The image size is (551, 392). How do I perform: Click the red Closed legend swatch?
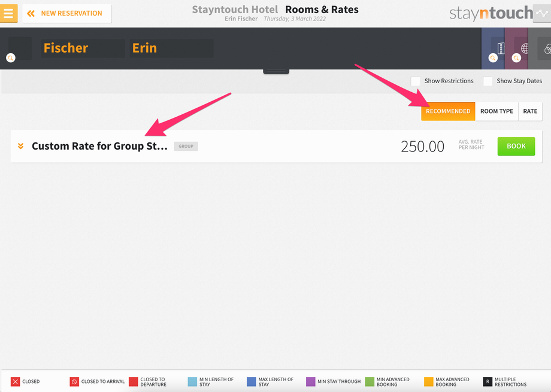click(x=15, y=381)
